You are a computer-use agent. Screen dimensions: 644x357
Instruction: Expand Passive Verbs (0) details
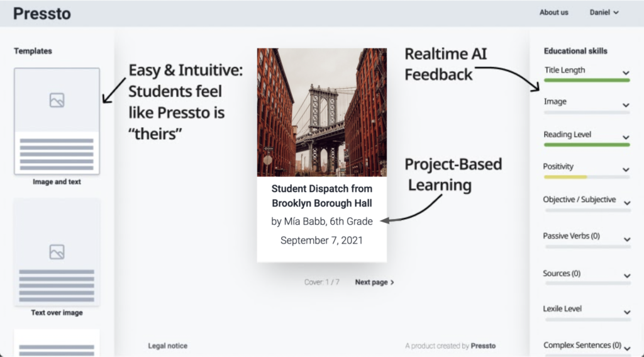pos(626,239)
